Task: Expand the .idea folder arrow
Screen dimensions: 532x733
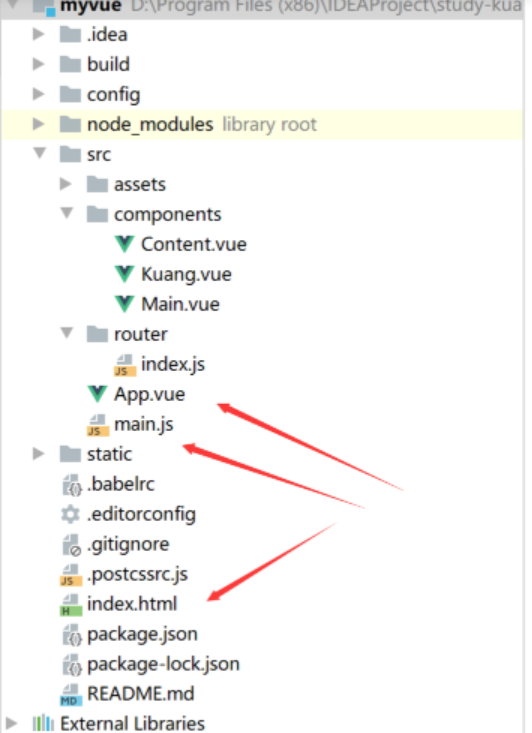Action: click(38, 34)
